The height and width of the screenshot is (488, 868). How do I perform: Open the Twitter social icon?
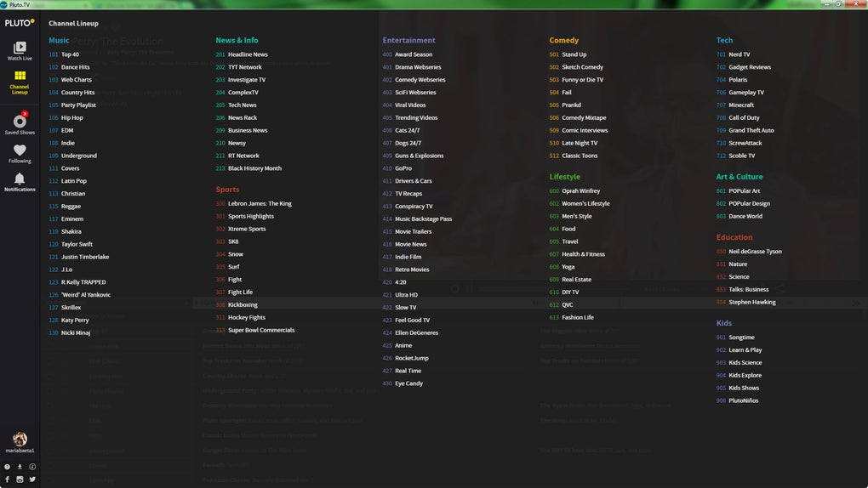pyautogui.click(x=32, y=479)
